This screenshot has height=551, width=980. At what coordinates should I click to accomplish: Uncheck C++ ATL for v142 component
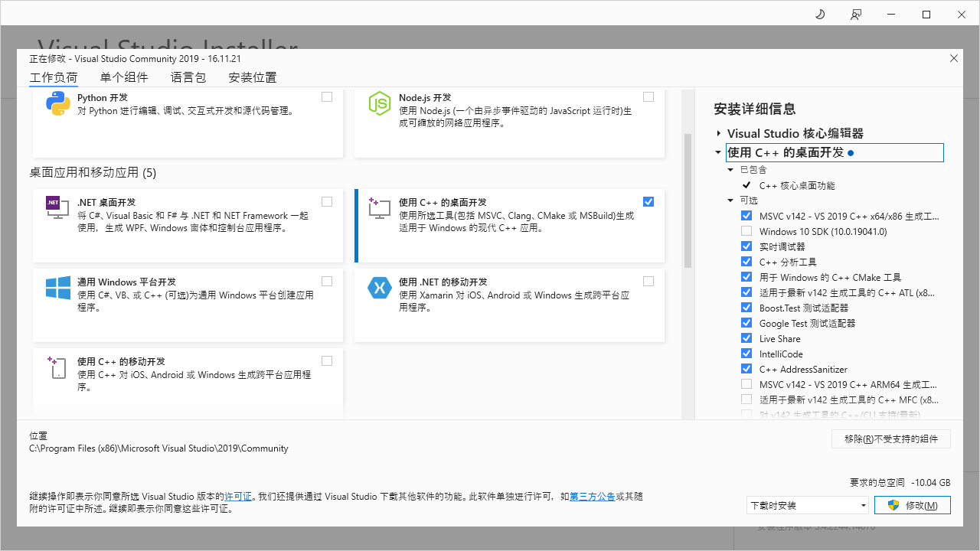pos(746,292)
